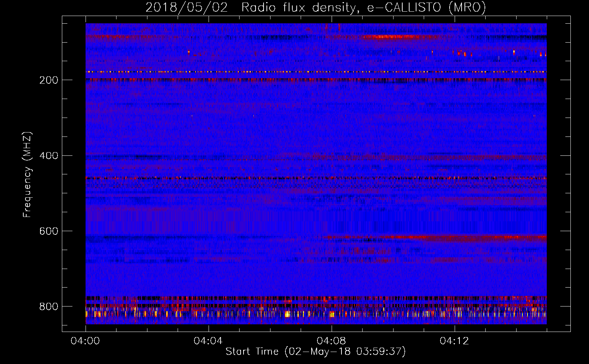Click the 04:00 time tick label
Screen dimensions: 589x364
click(86, 341)
